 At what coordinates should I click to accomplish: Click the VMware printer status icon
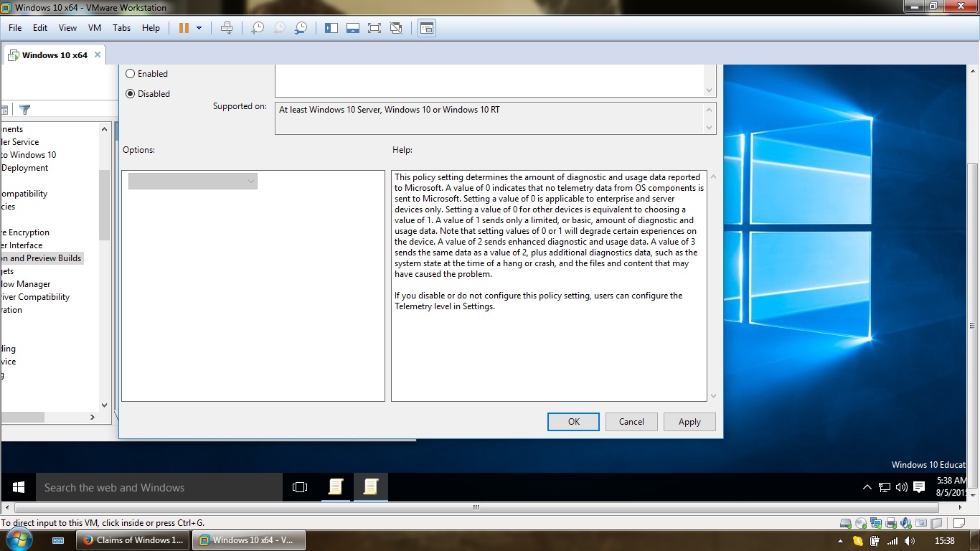point(891,522)
